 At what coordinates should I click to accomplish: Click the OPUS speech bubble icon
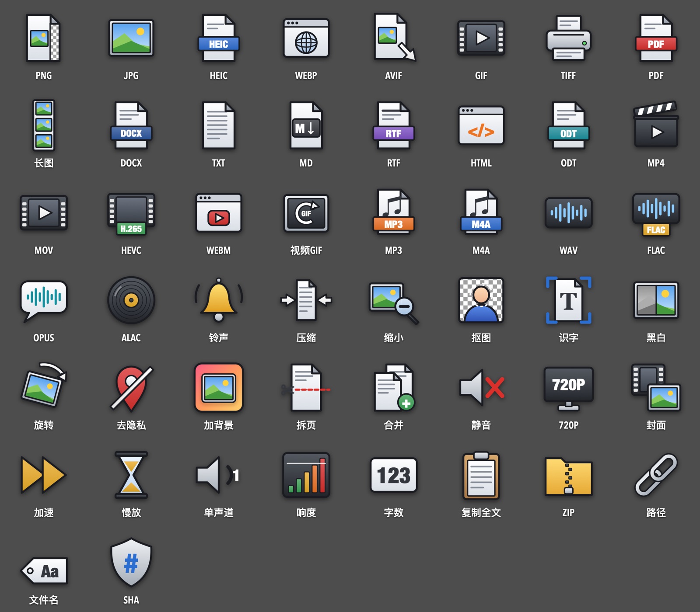(44, 301)
